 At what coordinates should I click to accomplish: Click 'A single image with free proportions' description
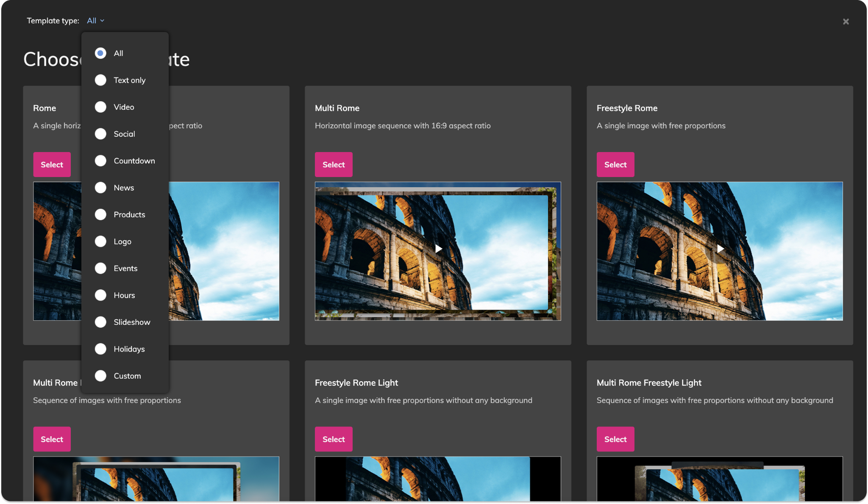tap(661, 126)
